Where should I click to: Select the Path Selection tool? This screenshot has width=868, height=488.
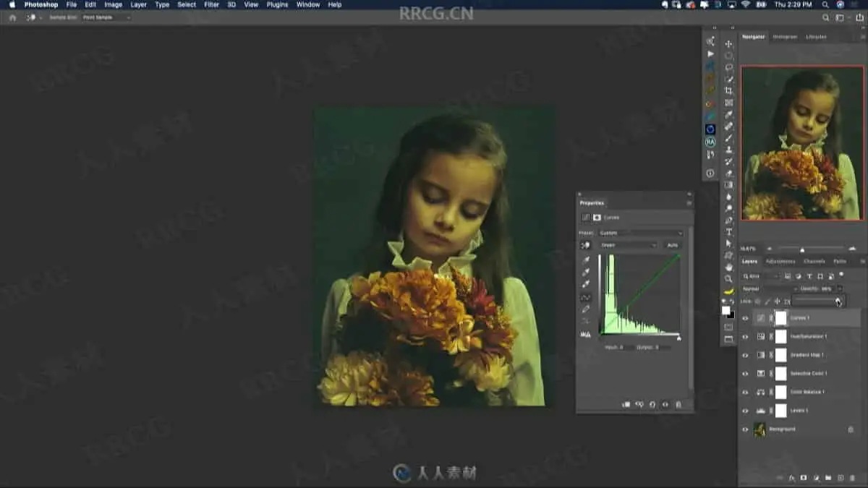point(728,244)
